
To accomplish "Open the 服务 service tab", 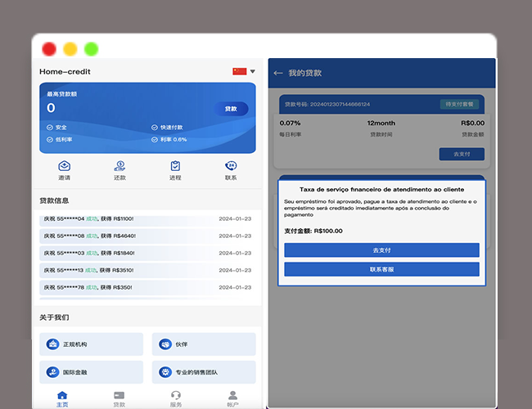I will [176, 398].
